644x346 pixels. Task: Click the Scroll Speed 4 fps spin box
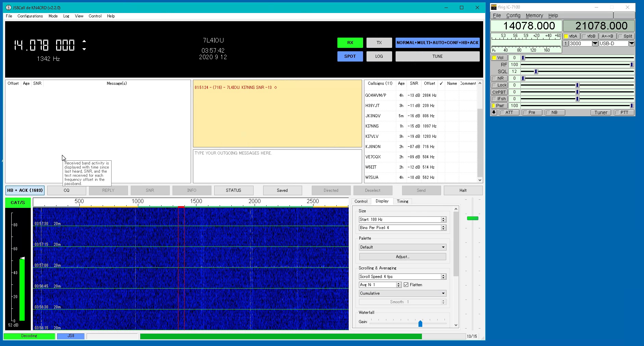tap(402, 277)
